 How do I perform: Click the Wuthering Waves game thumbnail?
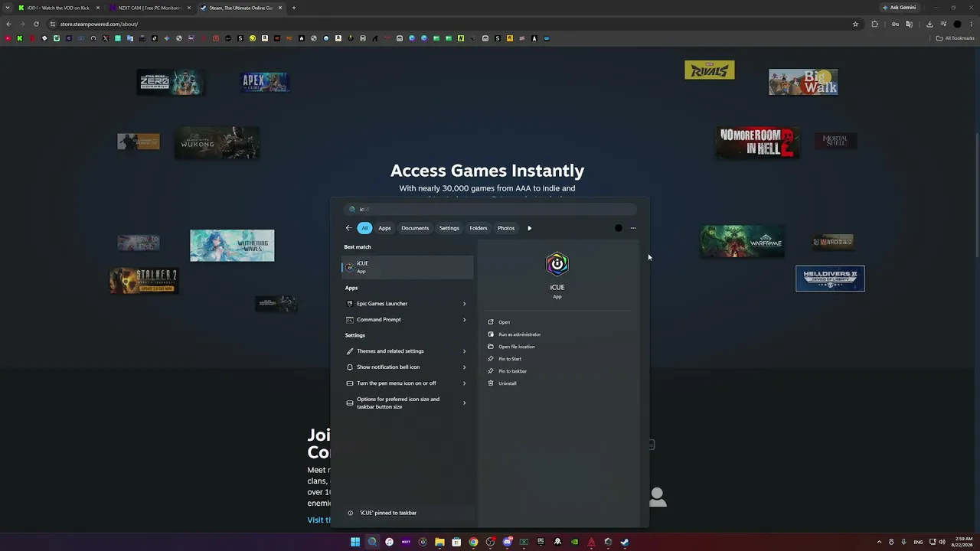(232, 245)
